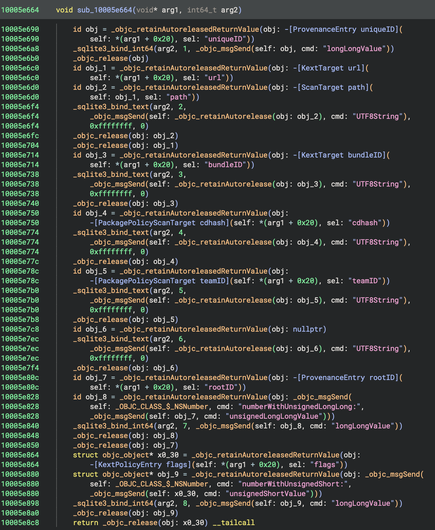Click address 10005e77c in the gutter
This screenshot has height=530, width=435.
[x=20, y=262]
